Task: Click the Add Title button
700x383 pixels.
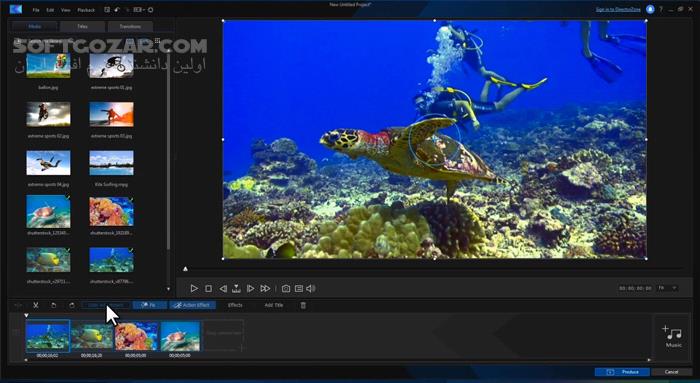Action: tap(274, 305)
